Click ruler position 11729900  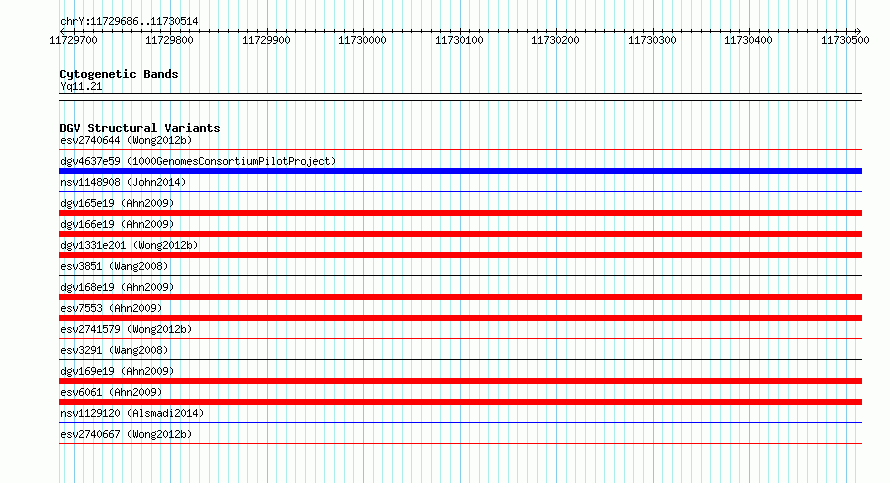pyautogui.click(x=266, y=40)
